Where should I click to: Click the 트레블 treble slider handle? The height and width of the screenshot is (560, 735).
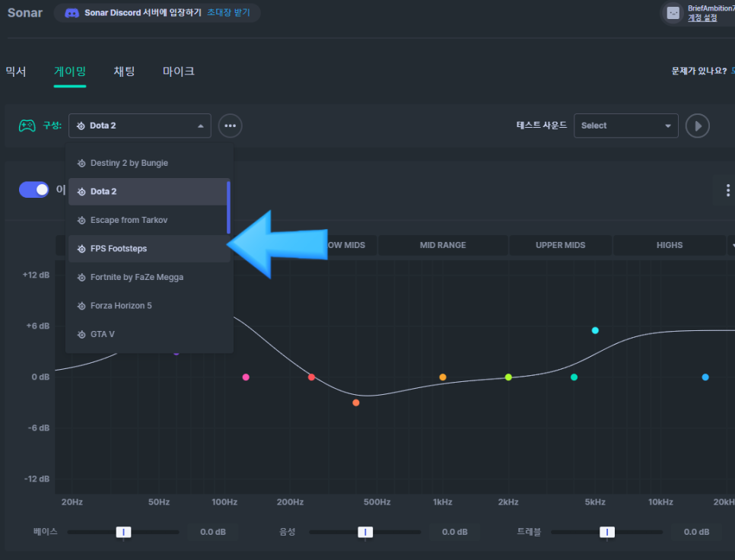point(607,532)
